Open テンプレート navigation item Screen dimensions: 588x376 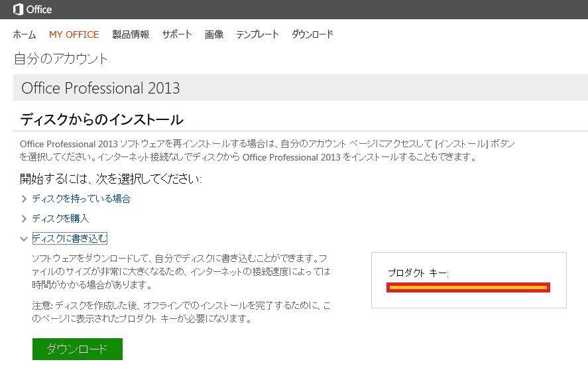[257, 34]
